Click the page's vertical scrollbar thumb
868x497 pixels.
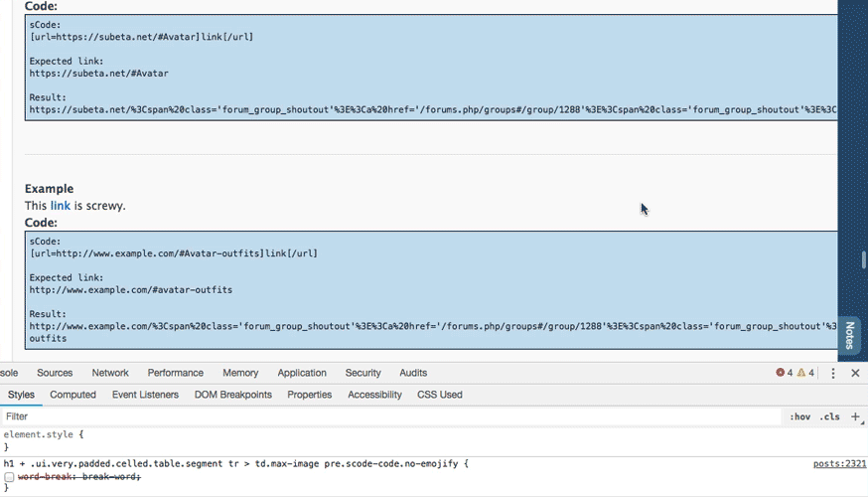[864, 260]
